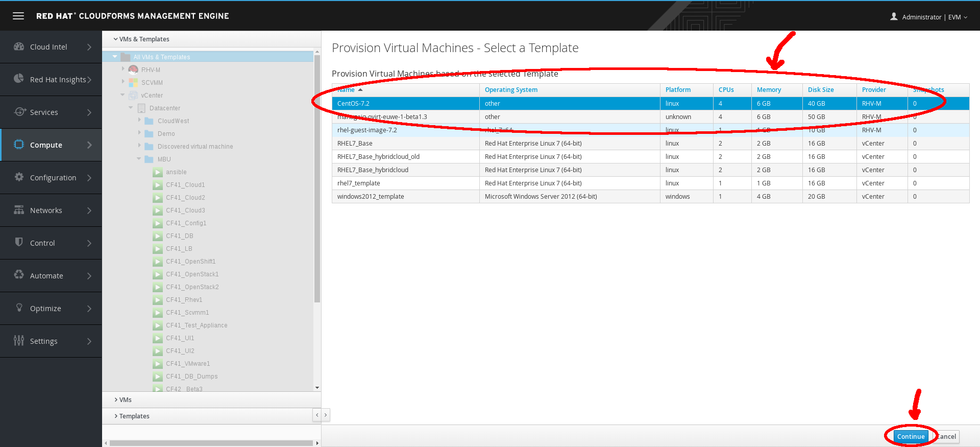Open the Cloud Intel menu
Viewport: 980px width, 447px height.
point(51,47)
